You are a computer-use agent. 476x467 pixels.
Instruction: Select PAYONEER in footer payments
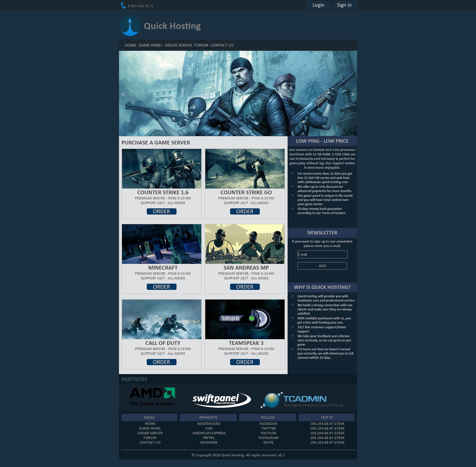(x=209, y=442)
